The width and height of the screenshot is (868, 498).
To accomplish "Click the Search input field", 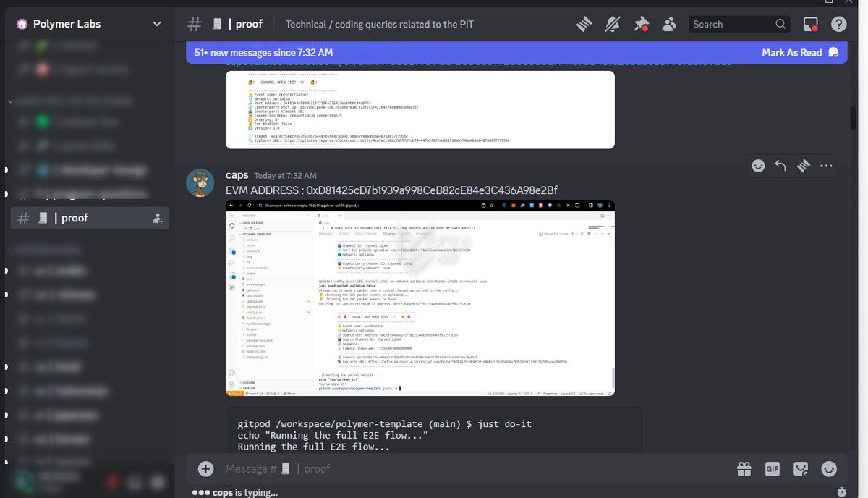I will click(x=739, y=24).
